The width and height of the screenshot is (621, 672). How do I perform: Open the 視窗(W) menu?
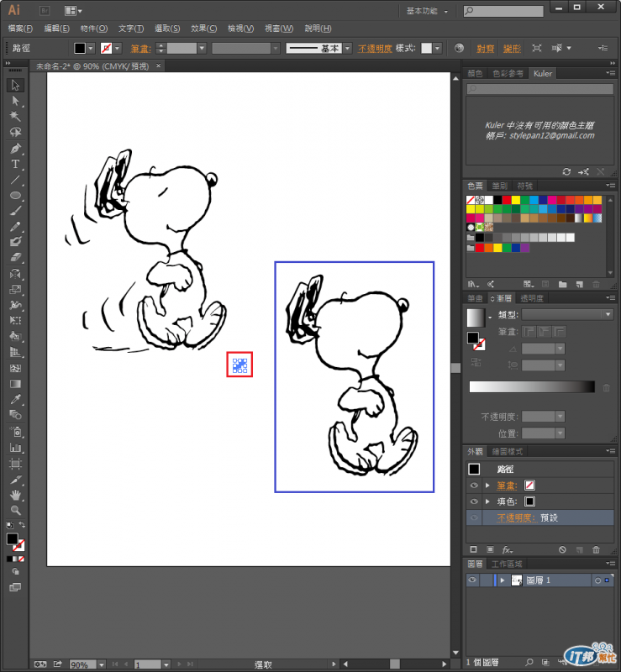tap(279, 29)
